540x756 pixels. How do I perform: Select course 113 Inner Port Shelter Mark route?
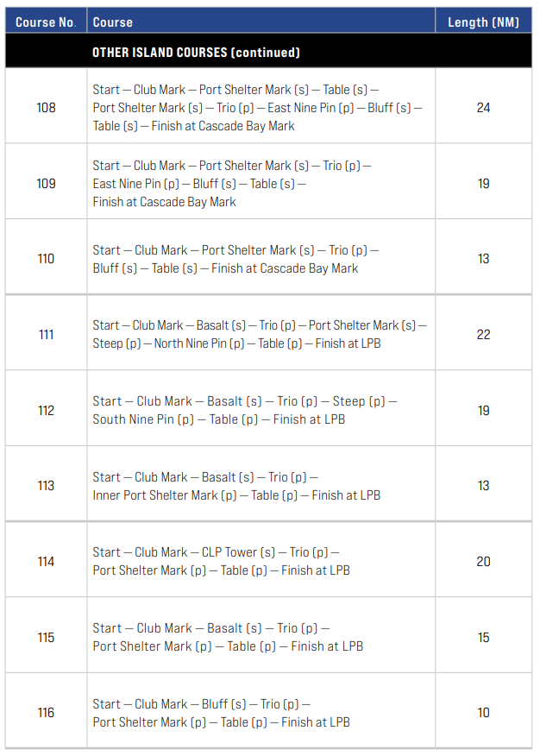(236, 486)
